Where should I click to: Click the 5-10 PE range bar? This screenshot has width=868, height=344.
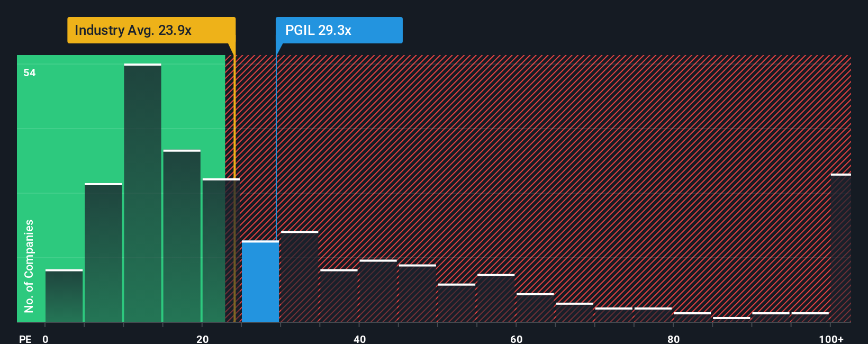coord(103,253)
